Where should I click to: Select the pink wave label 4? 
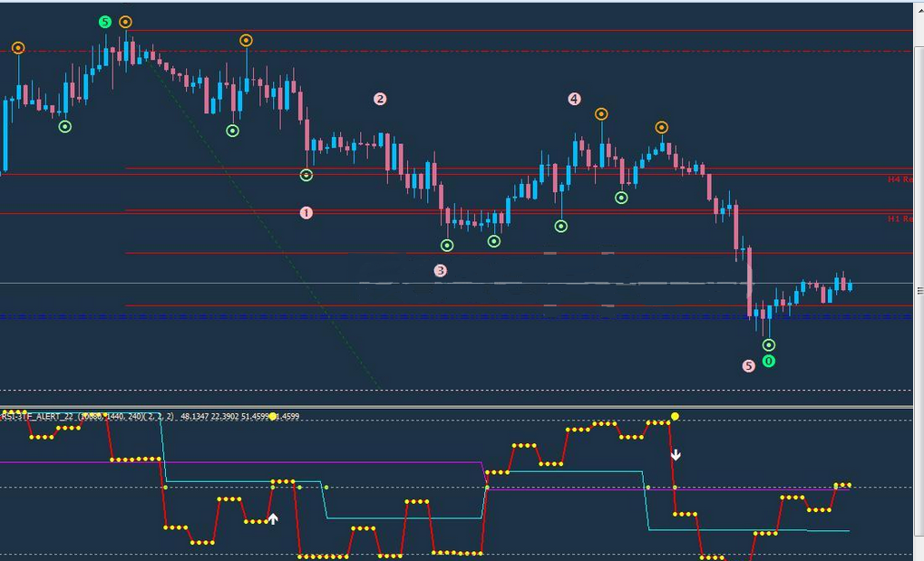(575, 99)
